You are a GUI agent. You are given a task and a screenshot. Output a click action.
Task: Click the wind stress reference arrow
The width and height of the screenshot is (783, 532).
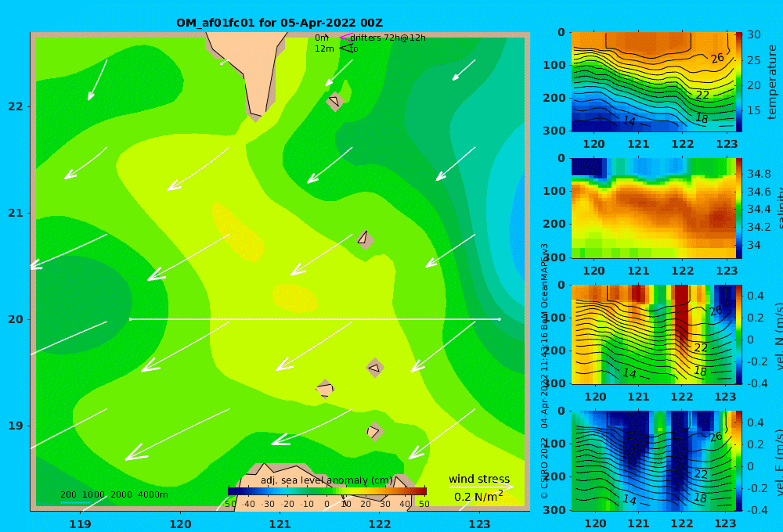(x=481, y=487)
